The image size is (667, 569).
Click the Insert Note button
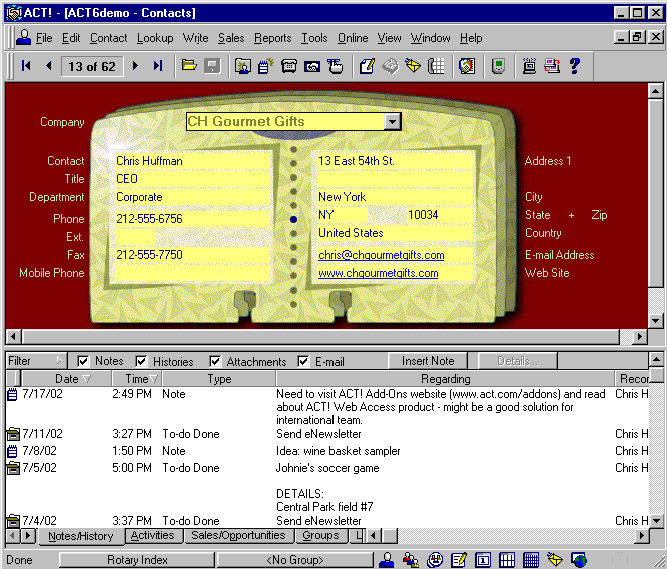(x=428, y=361)
